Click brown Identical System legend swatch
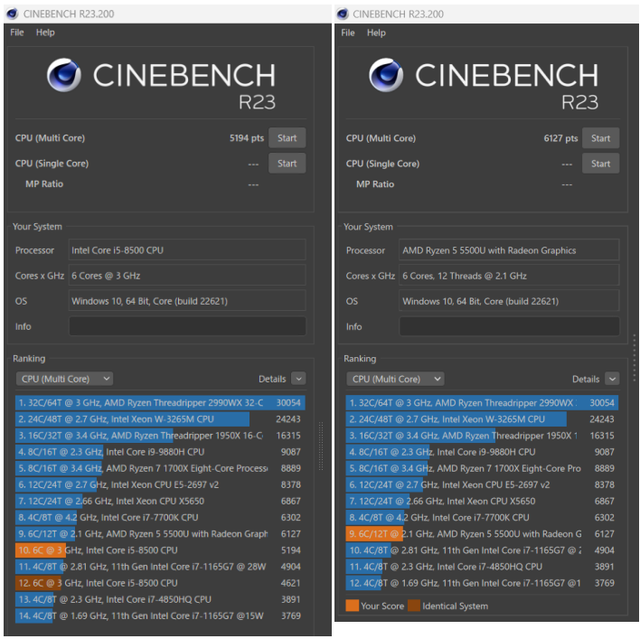Screen dimensions: 640x639 coord(414,606)
